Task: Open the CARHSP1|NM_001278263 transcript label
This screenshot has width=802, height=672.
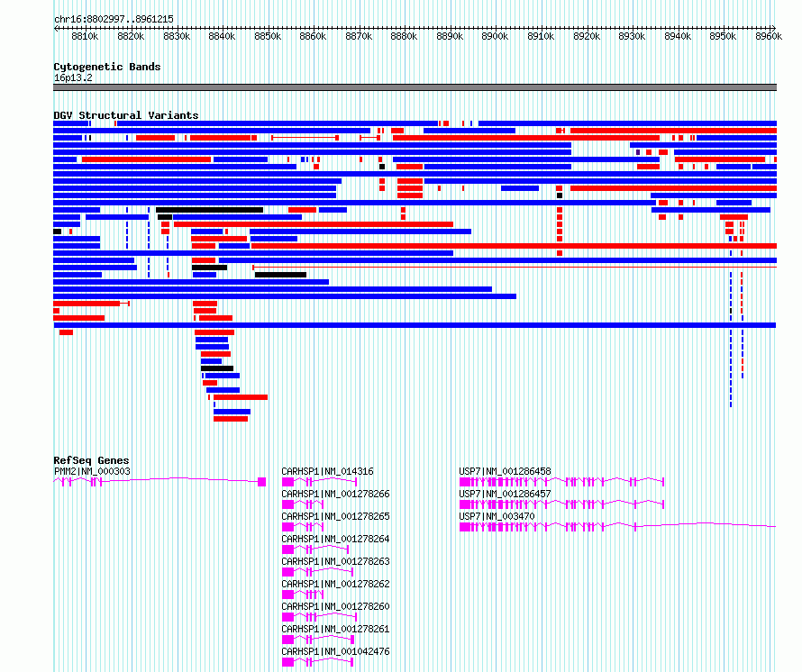Action: coord(335,561)
